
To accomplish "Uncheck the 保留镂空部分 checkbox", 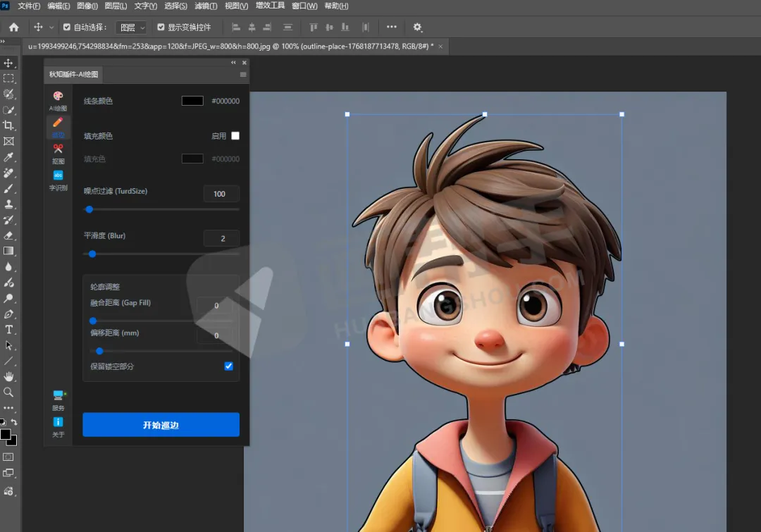I will [228, 366].
